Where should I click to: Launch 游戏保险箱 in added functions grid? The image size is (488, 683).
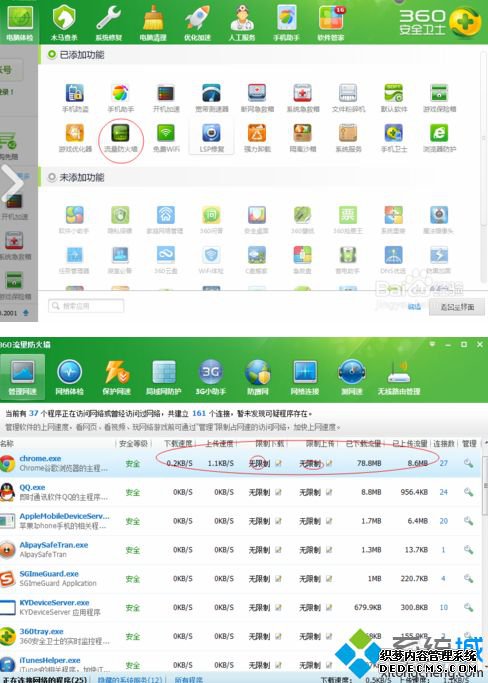tap(439, 98)
